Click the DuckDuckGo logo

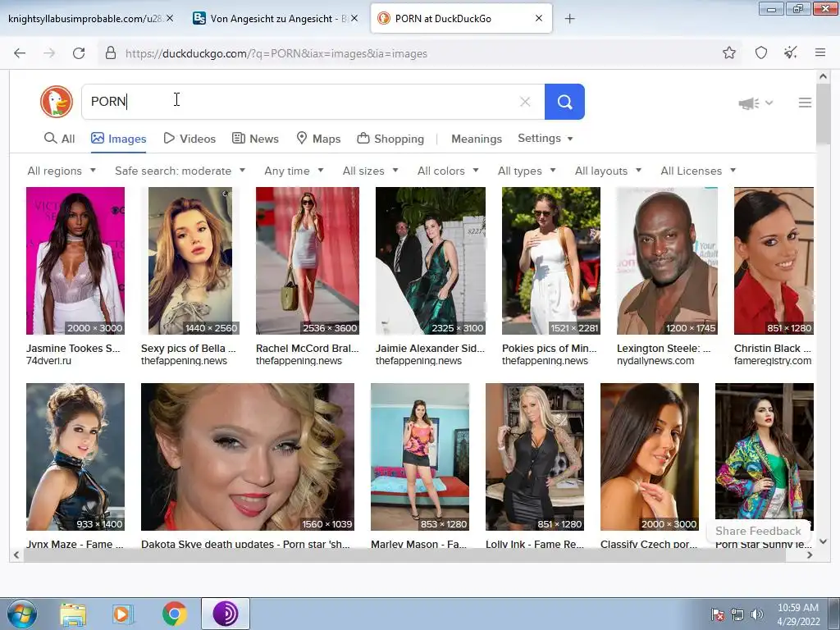(57, 101)
